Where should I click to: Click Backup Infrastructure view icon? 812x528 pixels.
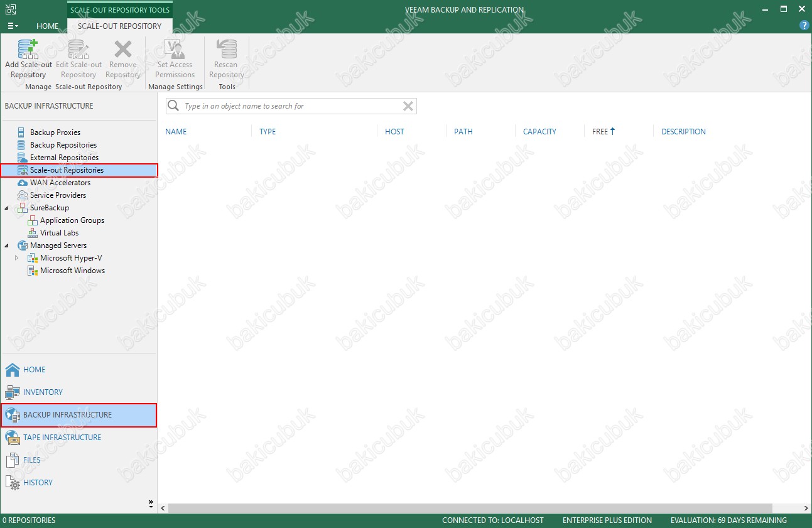pyautogui.click(x=13, y=415)
